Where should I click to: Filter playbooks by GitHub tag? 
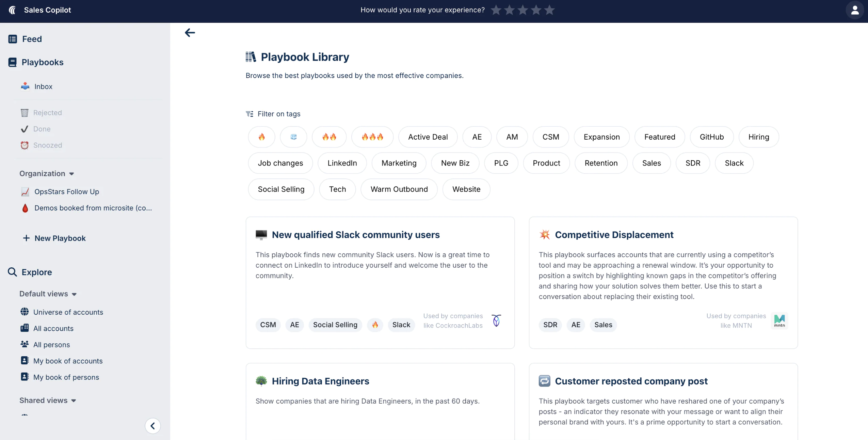point(711,137)
